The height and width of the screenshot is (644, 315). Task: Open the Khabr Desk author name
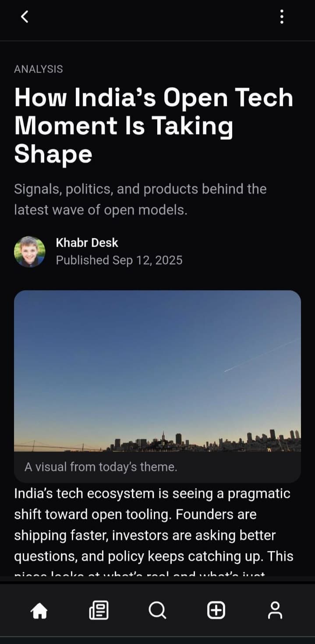87,242
